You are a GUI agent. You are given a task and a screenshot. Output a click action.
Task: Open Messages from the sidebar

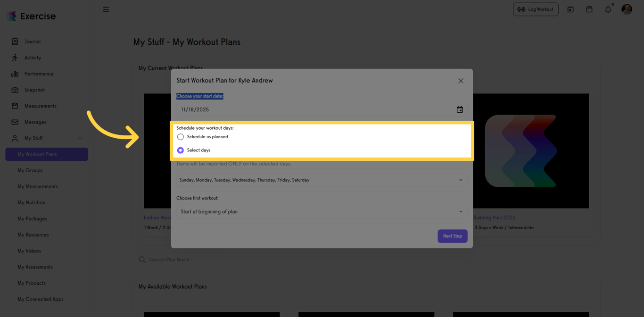(x=35, y=122)
